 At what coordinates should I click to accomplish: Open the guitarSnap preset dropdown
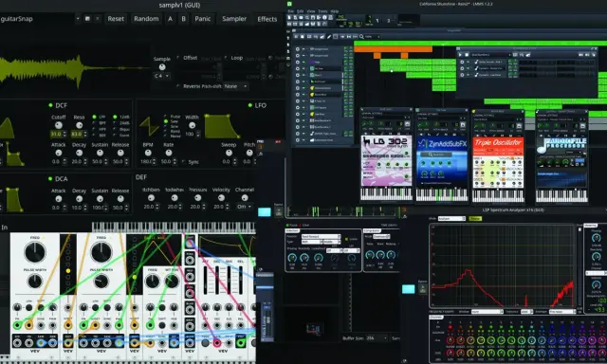click(x=78, y=19)
